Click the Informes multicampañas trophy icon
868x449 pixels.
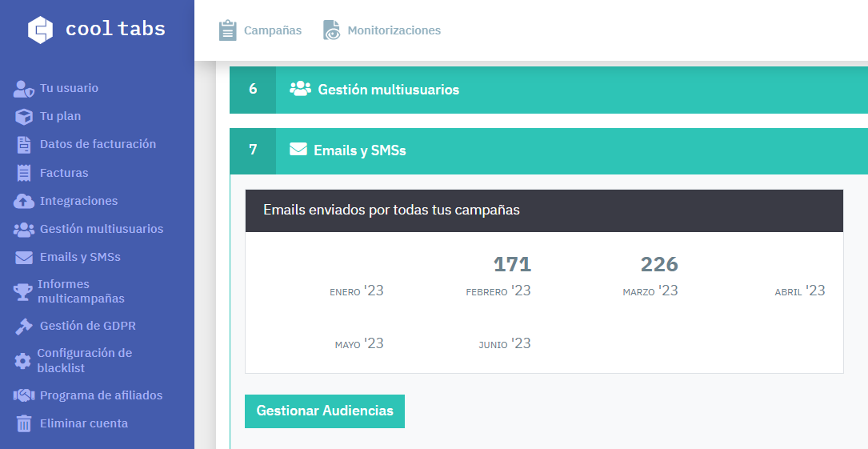(22, 292)
